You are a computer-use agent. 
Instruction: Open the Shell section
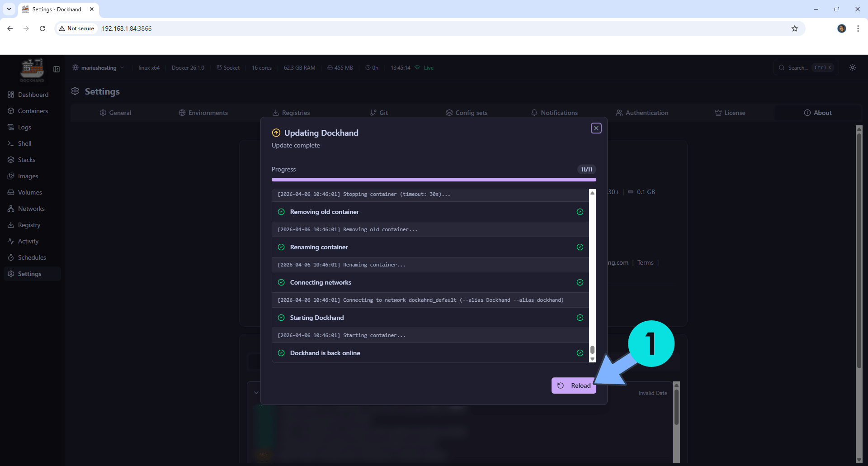pyautogui.click(x=25, y=143)
